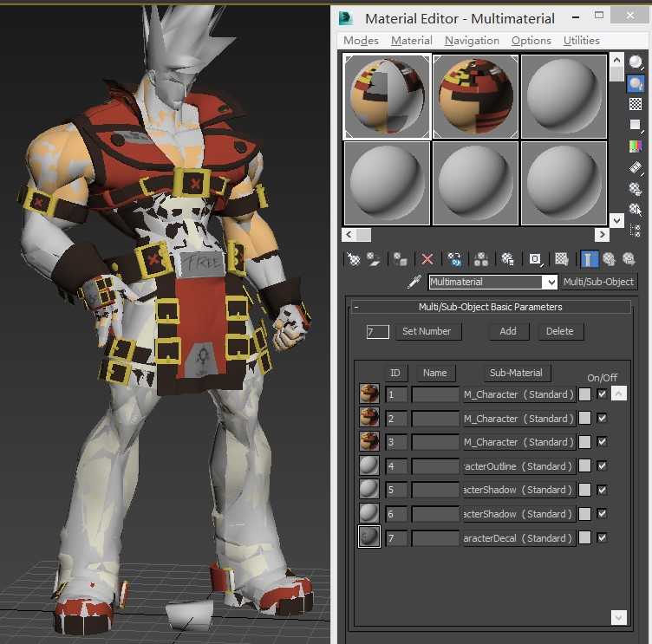Disable sub-material ID 5 checkbox
Viewport: 652px width, 644px height.
(x=602, y=490)
